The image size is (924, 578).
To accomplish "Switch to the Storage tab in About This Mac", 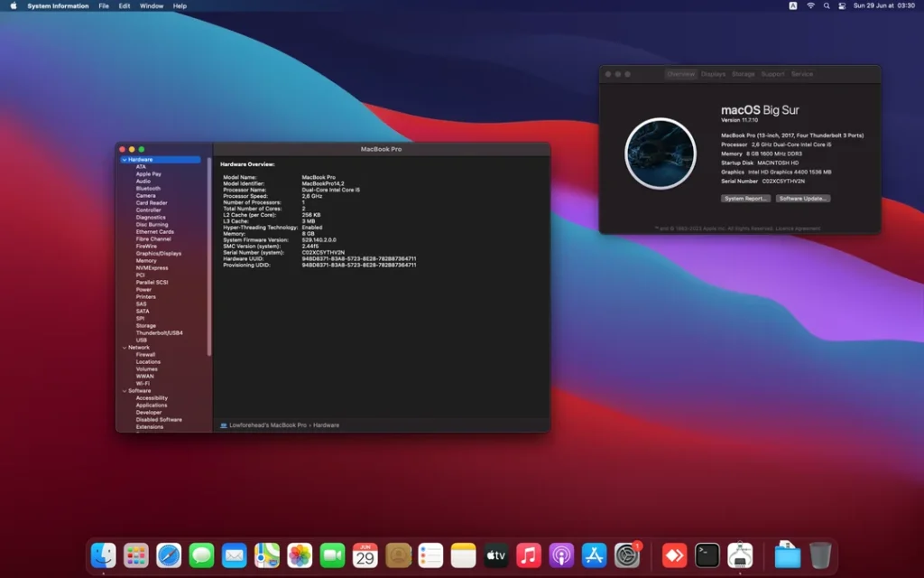I will point(744,74).
